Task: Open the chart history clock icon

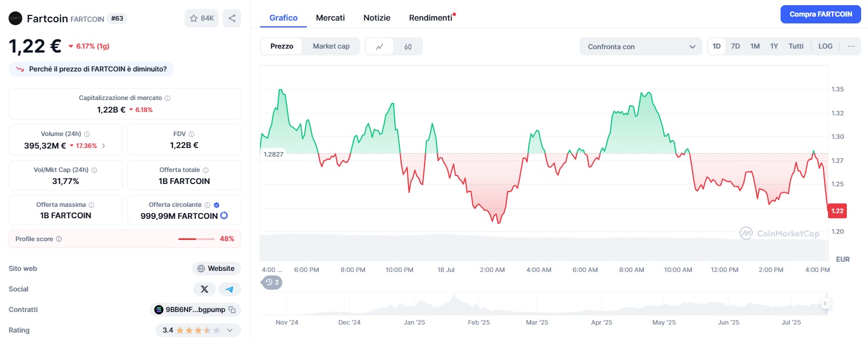Action: point(269,282)
